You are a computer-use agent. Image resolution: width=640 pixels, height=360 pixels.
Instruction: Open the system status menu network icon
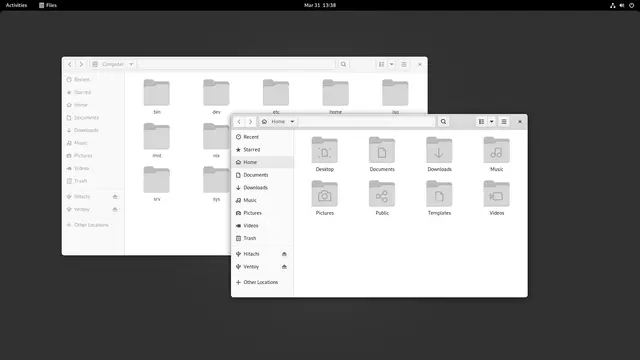click(613, 5)
